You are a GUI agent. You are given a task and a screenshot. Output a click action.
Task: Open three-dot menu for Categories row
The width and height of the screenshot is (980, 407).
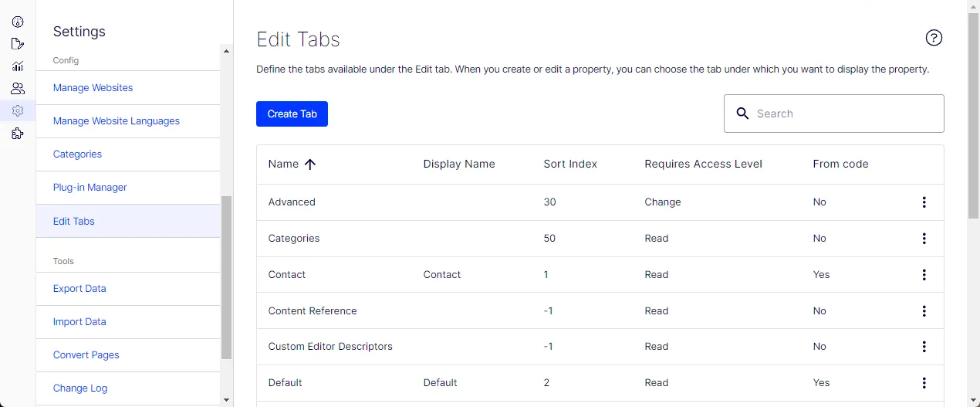click(924, 239)
